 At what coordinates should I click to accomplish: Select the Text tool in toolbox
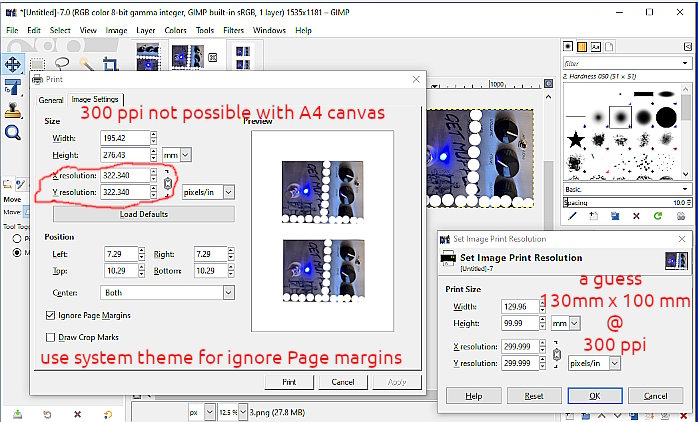pos(12,86)
